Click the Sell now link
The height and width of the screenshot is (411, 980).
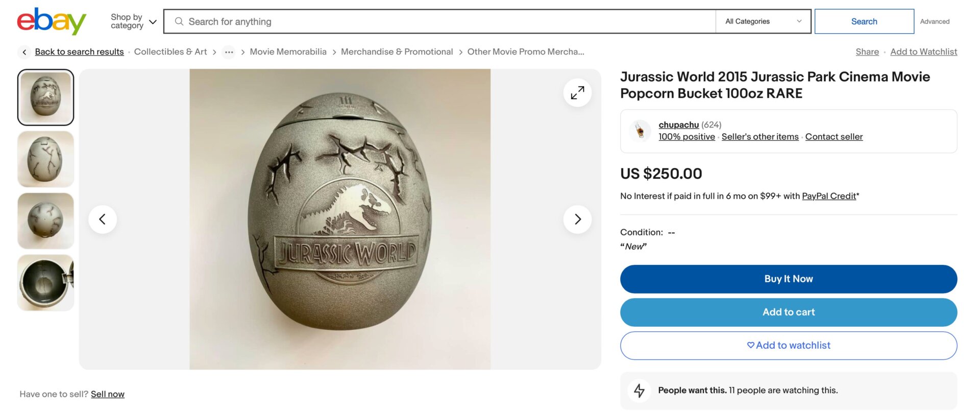(108, 394)
